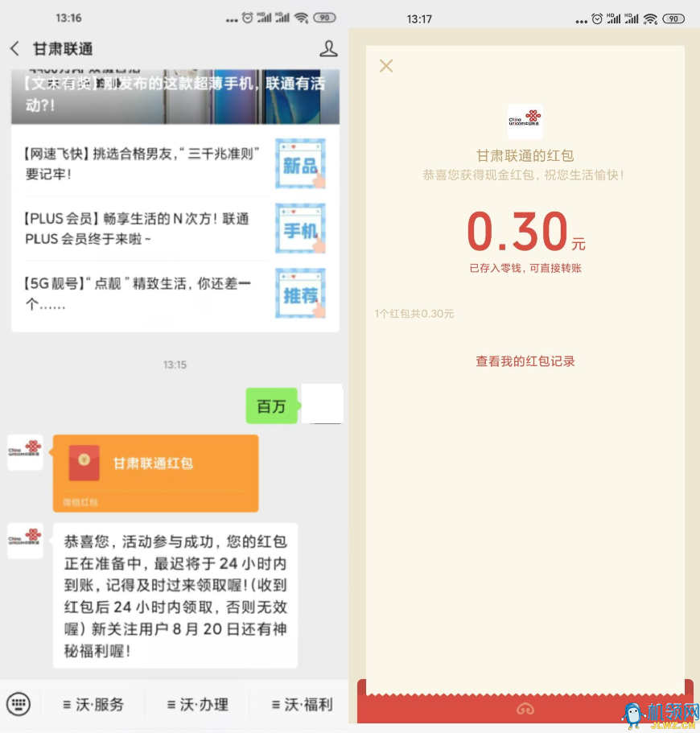The width and height of the screenshot is (700, 733).
Task: Tap the Wi-Fi icon in right status bar
Action: coord(650,19)
